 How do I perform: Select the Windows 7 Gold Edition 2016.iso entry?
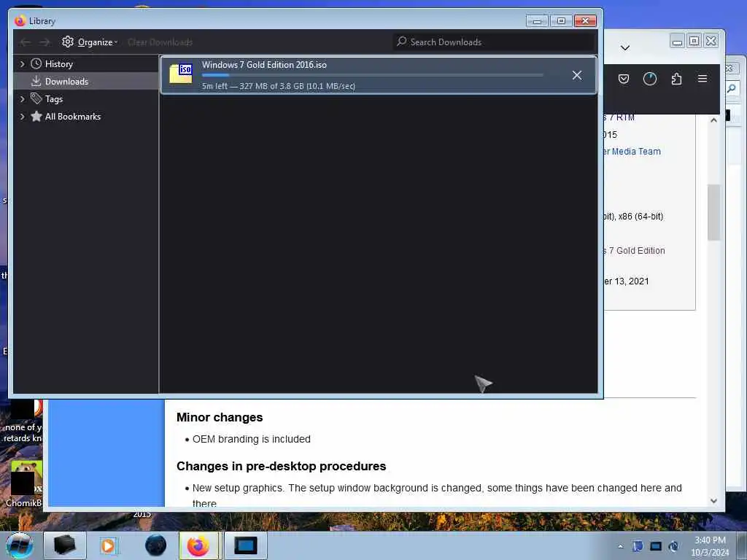(x=379, y=75)
